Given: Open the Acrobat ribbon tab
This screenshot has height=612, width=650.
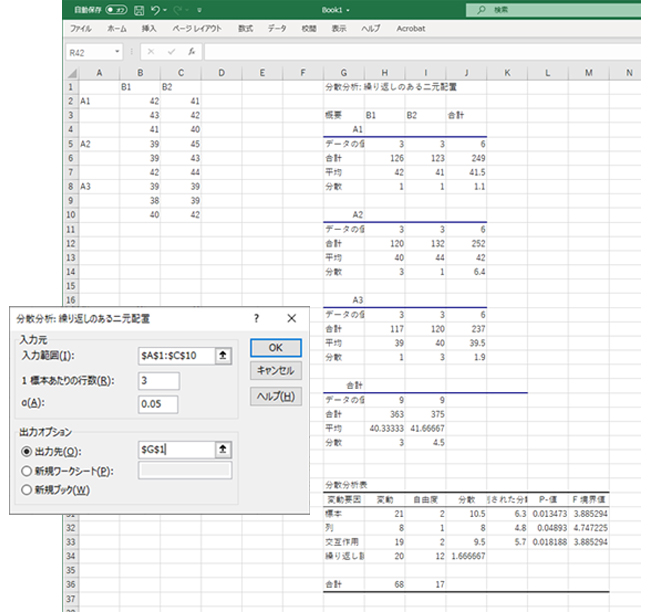Looking at the screenshot, I should pyautogui.click(x=411, y=28).
